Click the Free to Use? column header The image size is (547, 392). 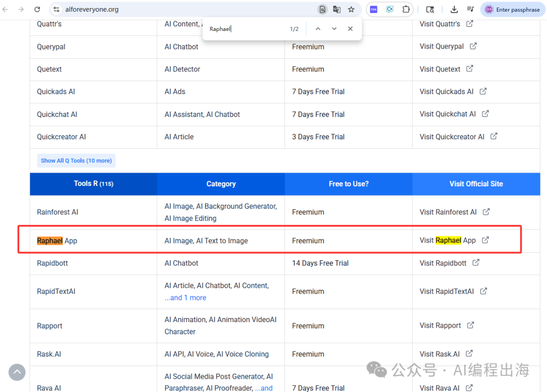click(x=348, y=184)
